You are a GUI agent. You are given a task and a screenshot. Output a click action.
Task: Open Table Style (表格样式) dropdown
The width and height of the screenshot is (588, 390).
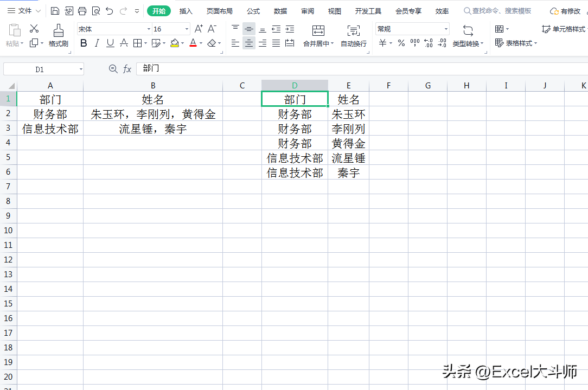click(516, 43)
